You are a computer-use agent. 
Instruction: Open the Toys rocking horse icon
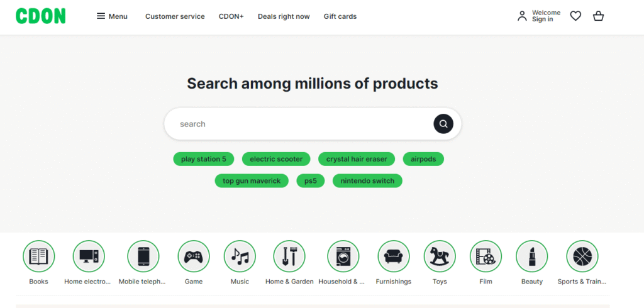pyautogui.click(x=440, y=256)
